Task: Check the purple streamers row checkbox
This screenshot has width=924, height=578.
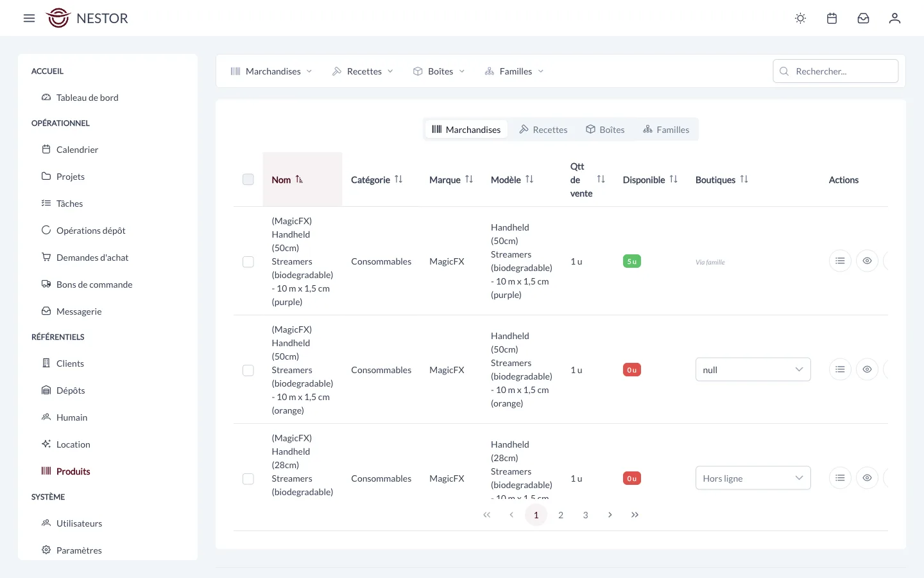Action: pos(248,262)
